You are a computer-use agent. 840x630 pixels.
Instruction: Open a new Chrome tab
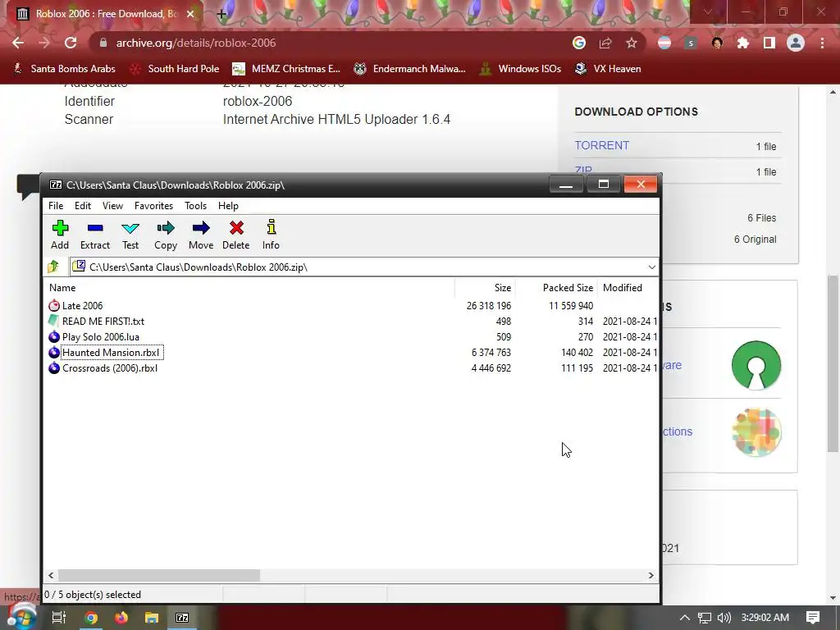tap(221, 15)
